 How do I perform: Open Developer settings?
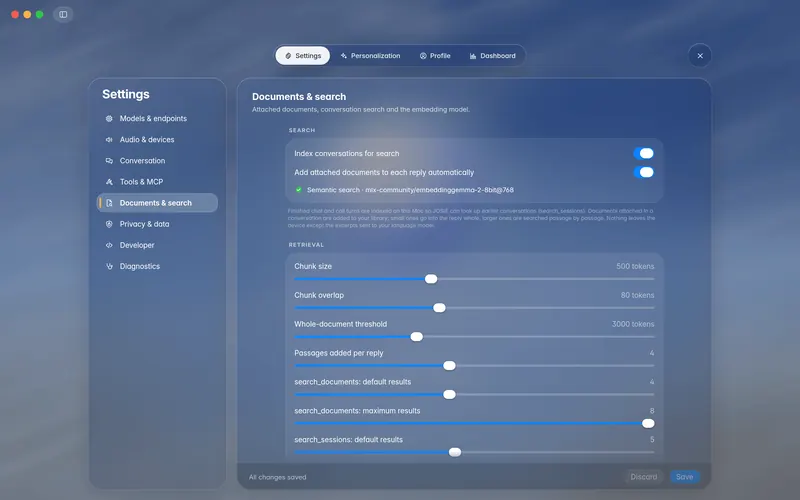(x=157, y=245)
